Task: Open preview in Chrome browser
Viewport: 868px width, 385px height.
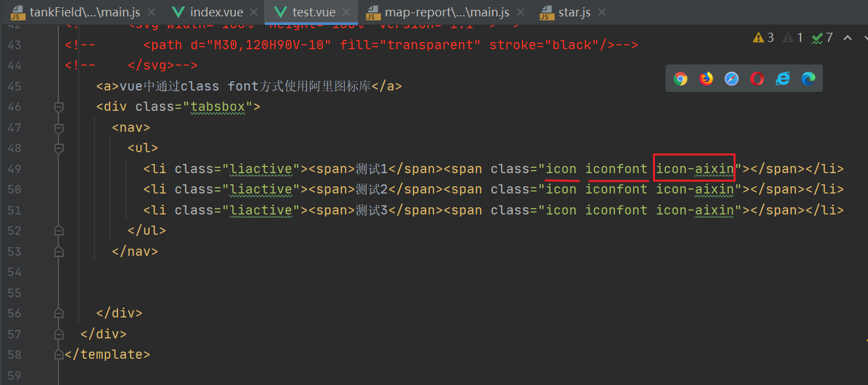Action: click(x=681, y=79)
